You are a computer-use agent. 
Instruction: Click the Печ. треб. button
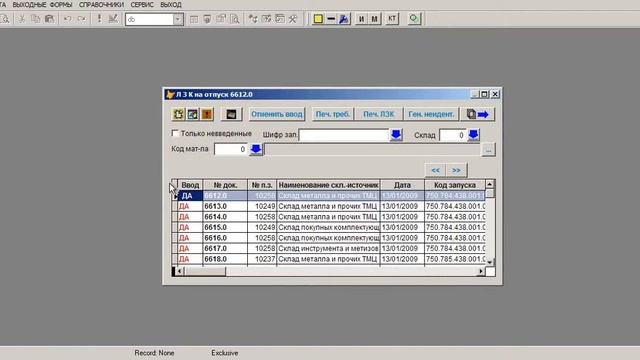tap(333, 114)
